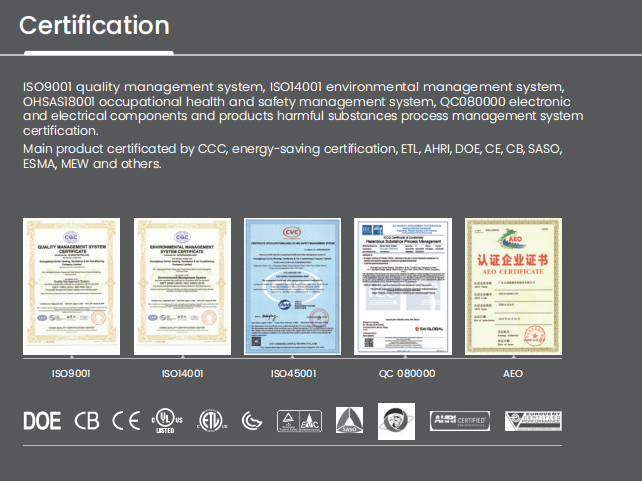Click the SASO triangle logo
The width and height of the screenshot is (642, 481).
coord(349,420)
